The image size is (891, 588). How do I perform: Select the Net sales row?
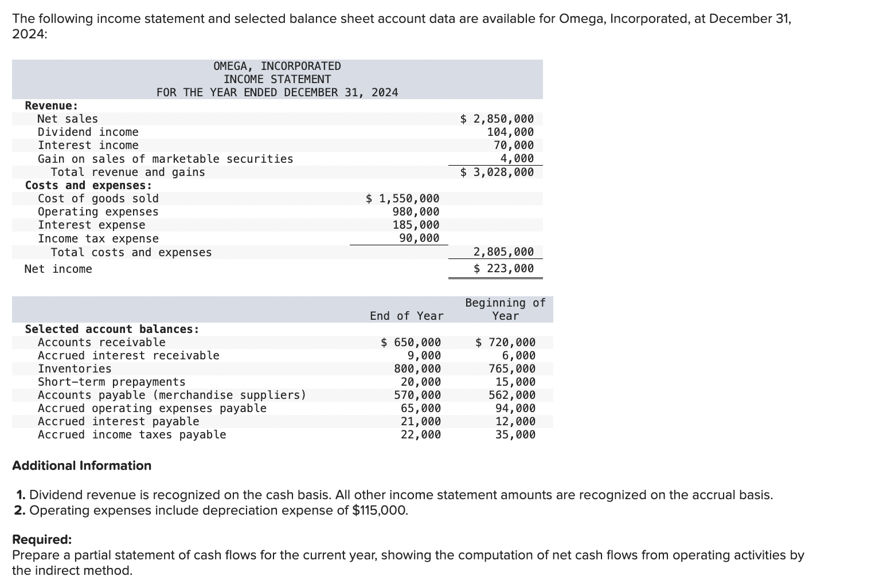coord(68,119)
